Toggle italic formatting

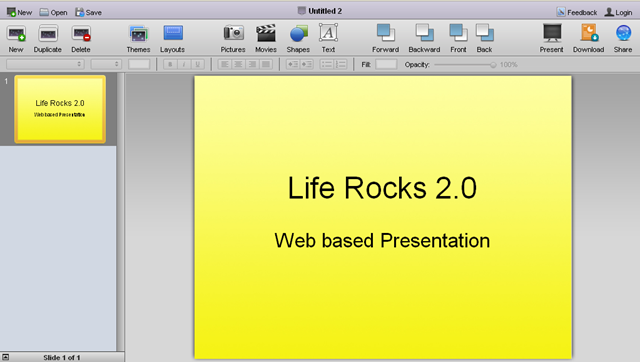point(184,64)
